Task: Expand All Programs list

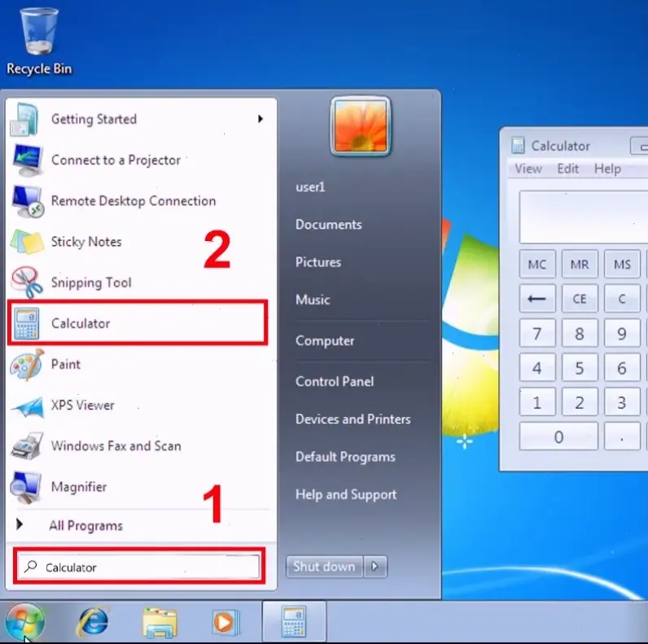Action: coord(85,526)
